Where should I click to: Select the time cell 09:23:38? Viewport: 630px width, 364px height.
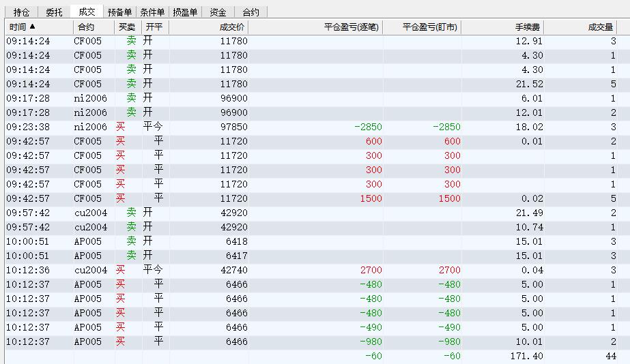28,127
